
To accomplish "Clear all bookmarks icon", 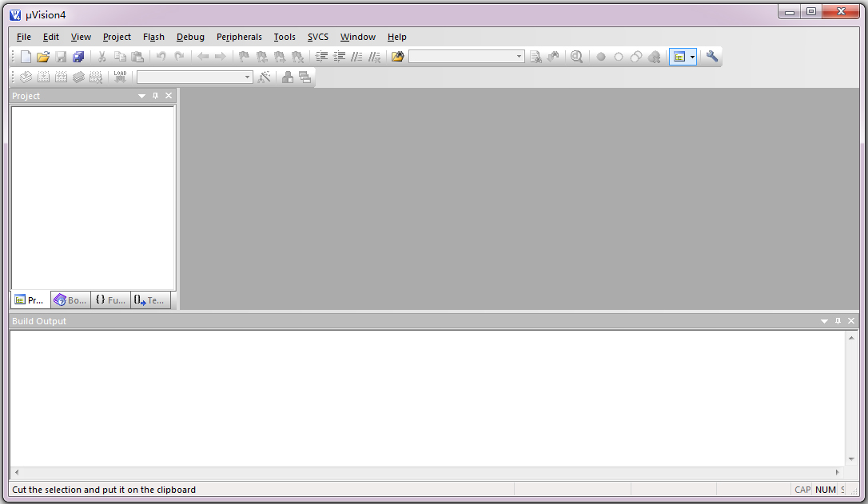I will pyautogui.click(x=297, y=57).
